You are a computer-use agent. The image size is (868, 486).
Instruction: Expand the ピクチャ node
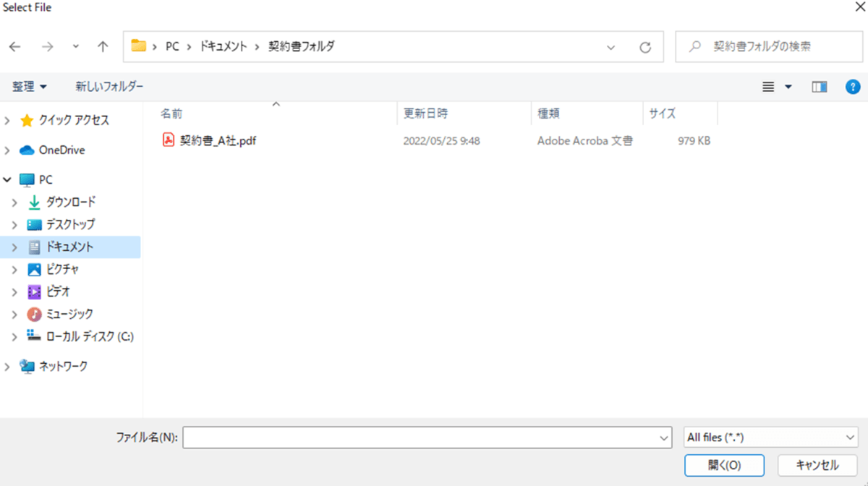pos(15,270)
